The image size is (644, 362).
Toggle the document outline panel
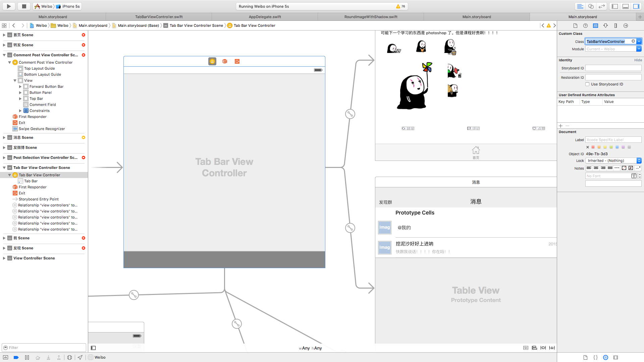click(x=93, y=348)
